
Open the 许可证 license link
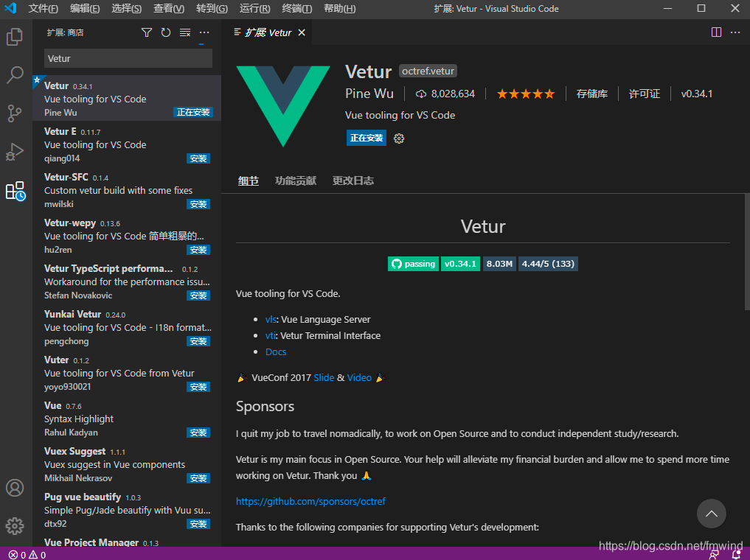[x=645, y=94]
